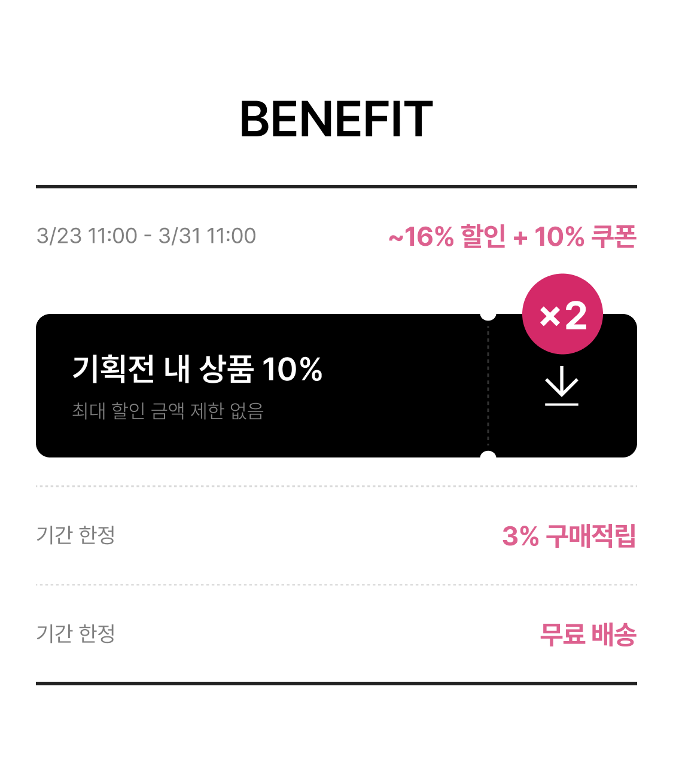Open the 무료 배송 benefit
673x784 pixels.
pyautogui.click(x=587, y=634)
